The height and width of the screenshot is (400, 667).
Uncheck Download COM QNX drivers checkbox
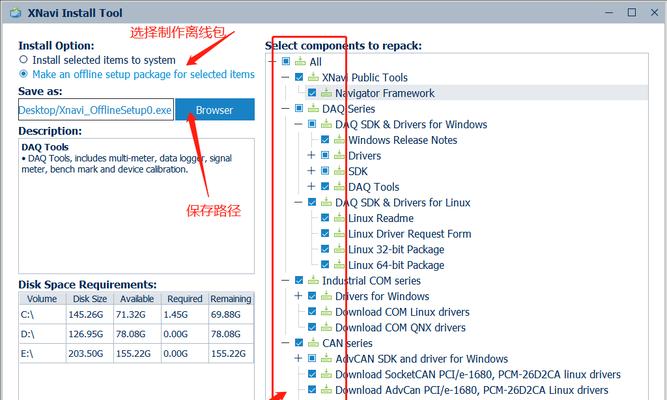click(x=312, y=327)
